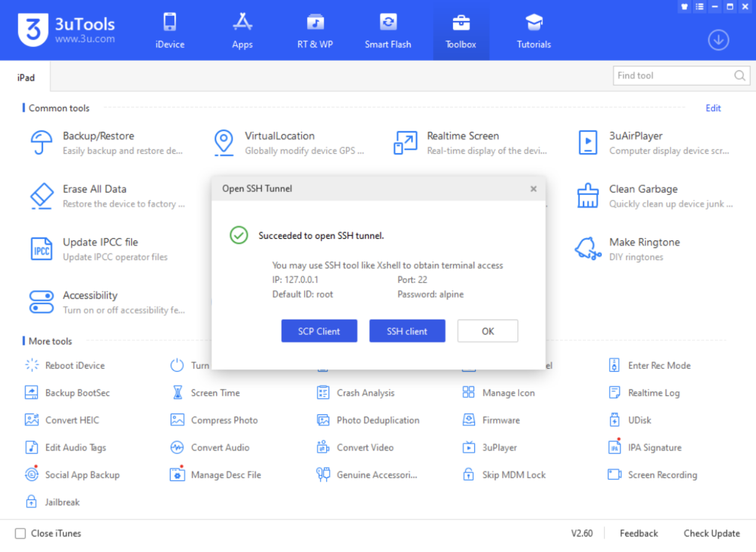Open Compress Photo tool

[x=214, y=420]
